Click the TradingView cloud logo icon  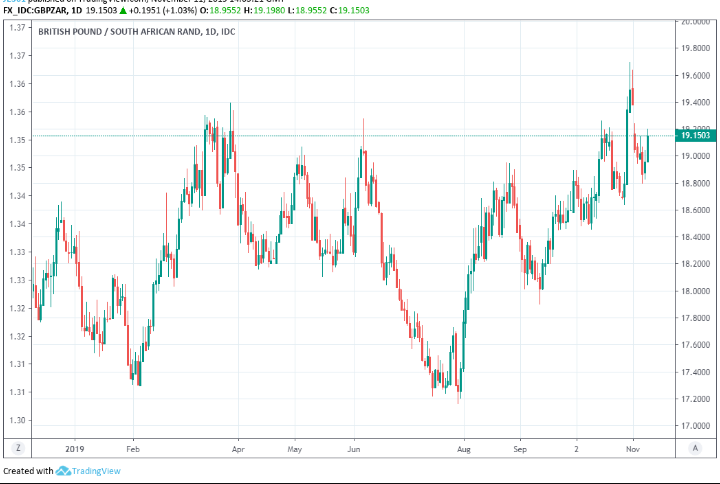tap(63, 471)
